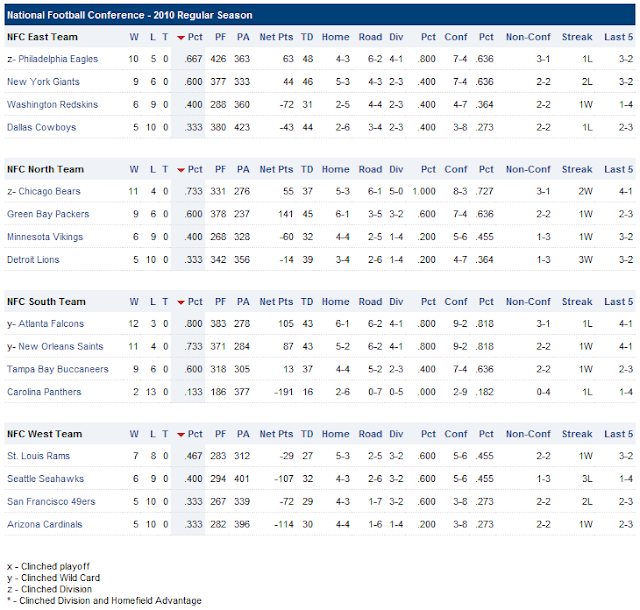Sort NFC South table by Road record

(370, 302)
